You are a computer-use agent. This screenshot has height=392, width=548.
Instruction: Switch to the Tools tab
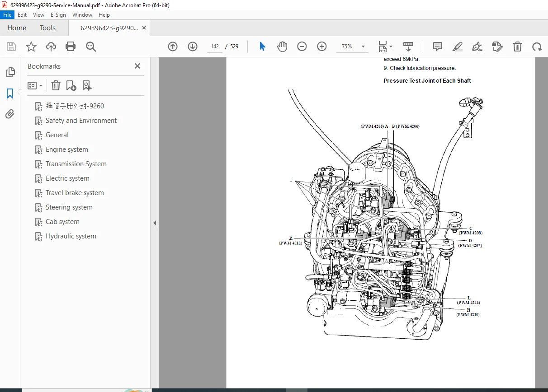[x=47, y=28]
